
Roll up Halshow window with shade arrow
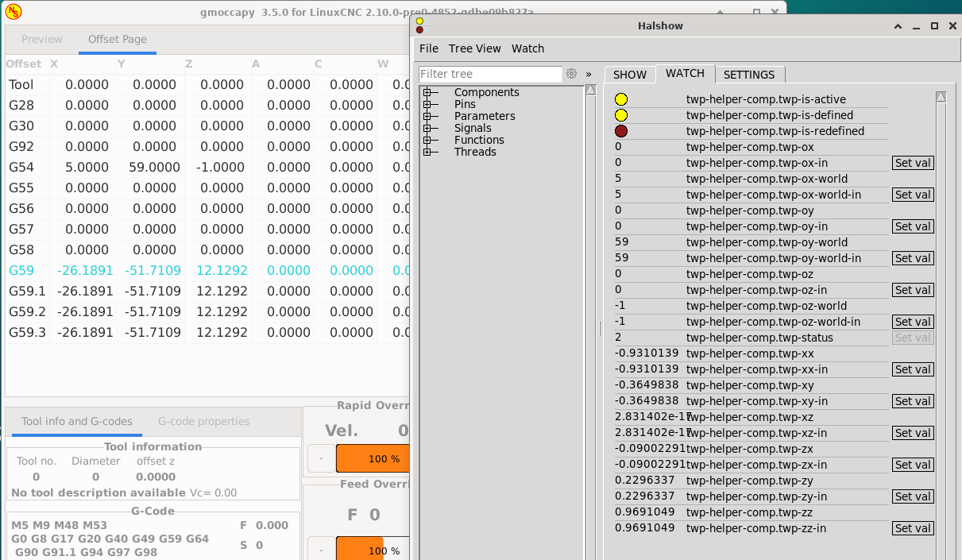pos(898,25)
